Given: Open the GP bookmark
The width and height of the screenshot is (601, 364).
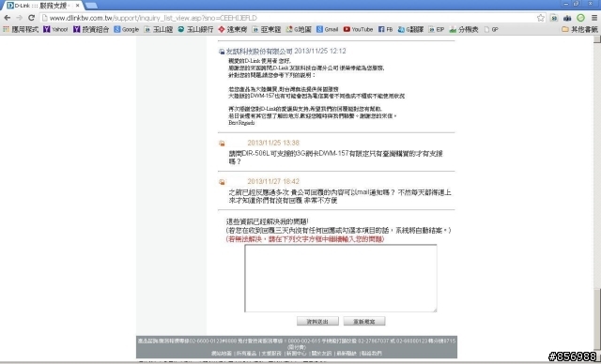Looking at the screenshot, I should 491,29.
